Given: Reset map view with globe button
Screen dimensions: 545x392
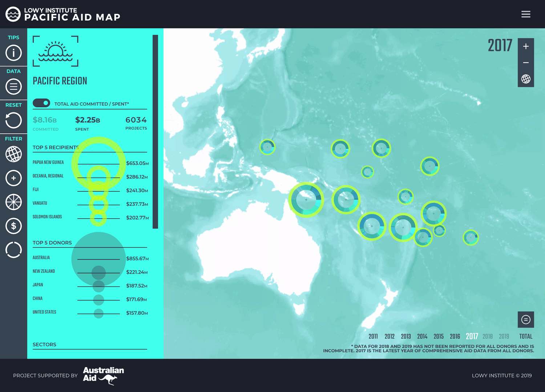Looking at the screenshot, I should coord(526,79).
